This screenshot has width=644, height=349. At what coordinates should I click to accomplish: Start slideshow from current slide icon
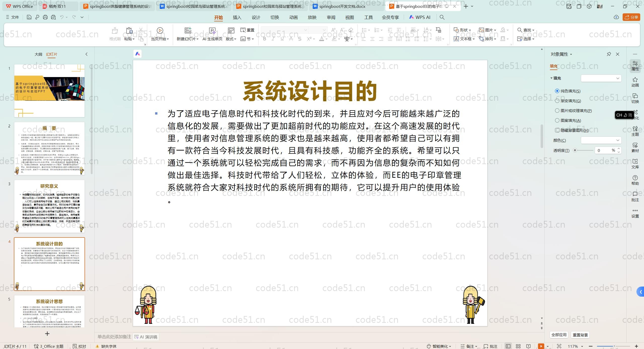pos(160,30)
